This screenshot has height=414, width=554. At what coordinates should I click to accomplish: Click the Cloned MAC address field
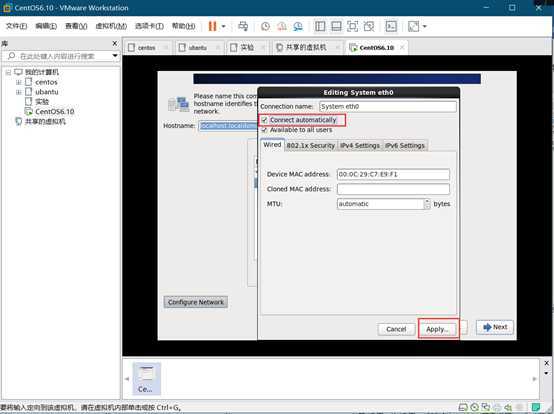[x=393, y=189]
